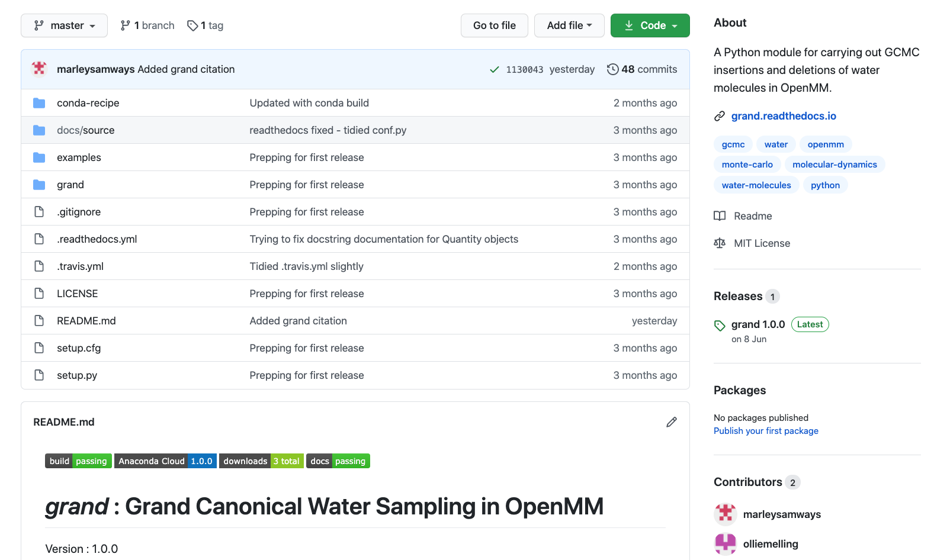Open commit history via 48 commits
934x560 pixels.
tap(642, 69)
